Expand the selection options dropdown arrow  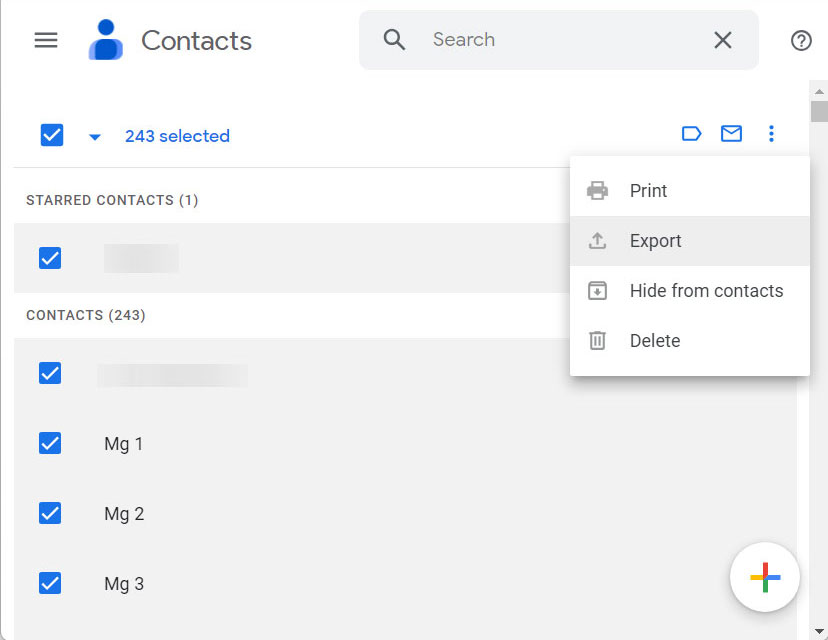95,137
